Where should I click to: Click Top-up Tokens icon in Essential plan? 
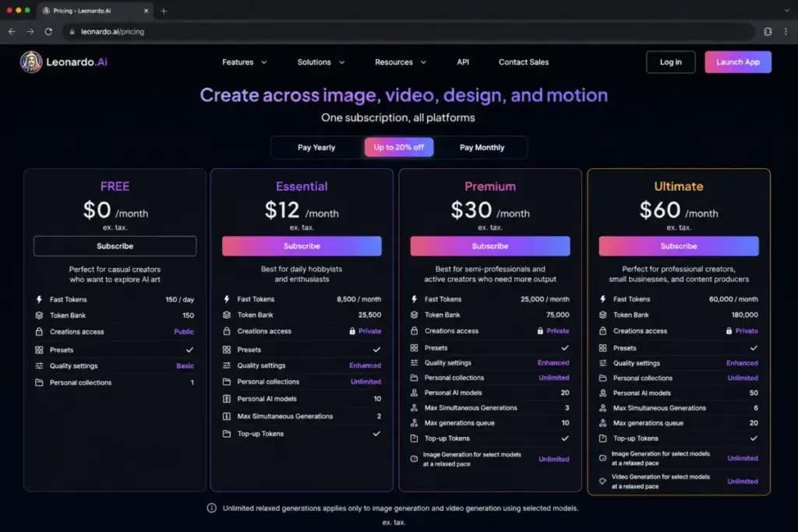[x=227, y=434]
